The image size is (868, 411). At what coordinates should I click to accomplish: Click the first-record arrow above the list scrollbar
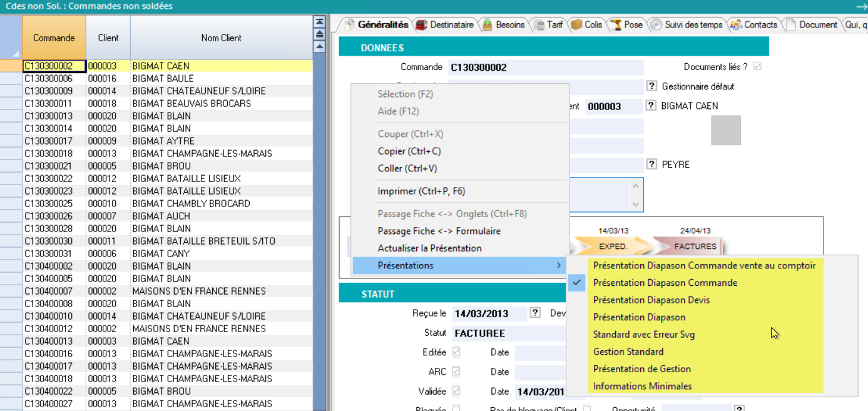click(319, 22)
